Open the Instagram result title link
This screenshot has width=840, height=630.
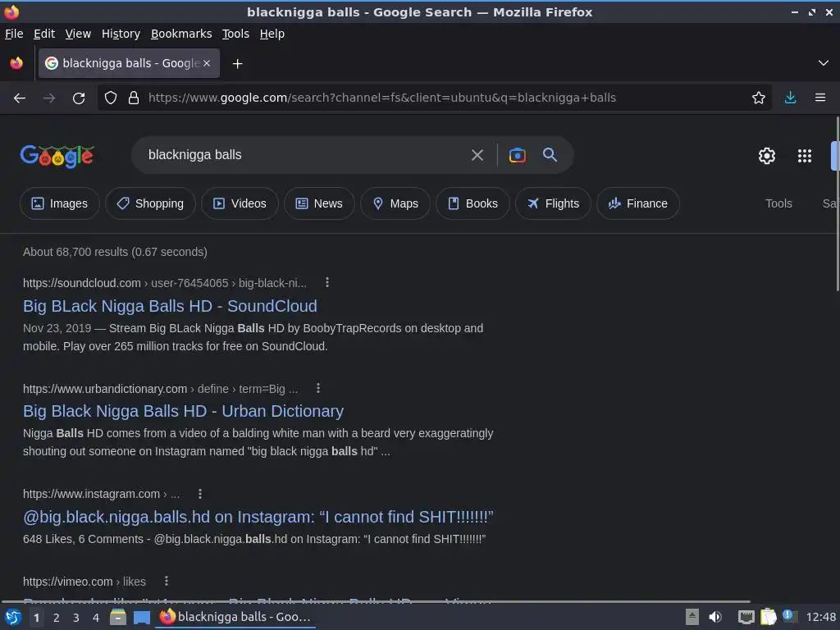click(258, 517)
